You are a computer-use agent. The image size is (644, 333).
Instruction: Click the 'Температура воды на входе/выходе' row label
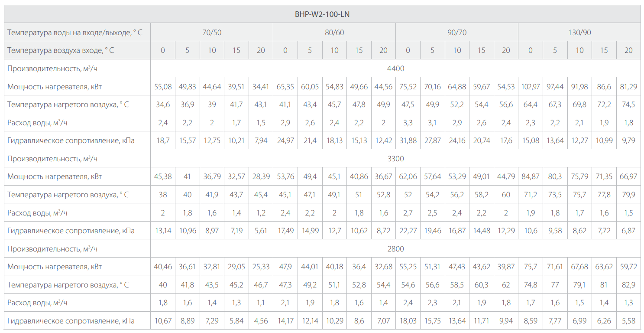pos(75,33)
